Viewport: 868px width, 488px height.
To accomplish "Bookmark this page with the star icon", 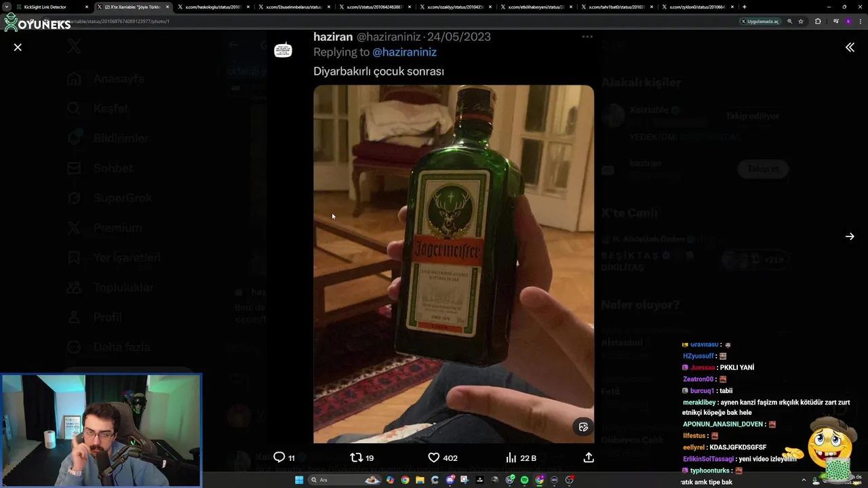I will click(x=801, y=21).
